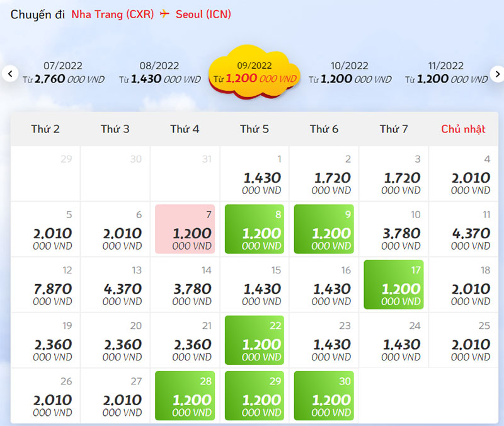Show later months with right arrow
Screen dimensions: 504x426
497,74
